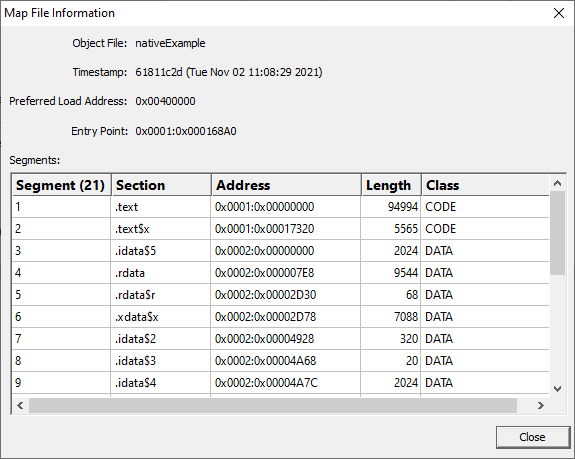Click the vertical scrollbar down arrow
The image size is (575, 459).
(557, 389)
